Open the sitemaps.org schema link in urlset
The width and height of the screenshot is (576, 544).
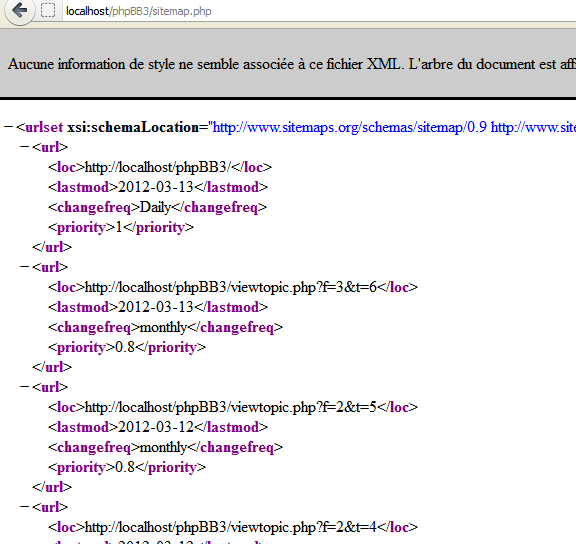[x=350, y=127]
